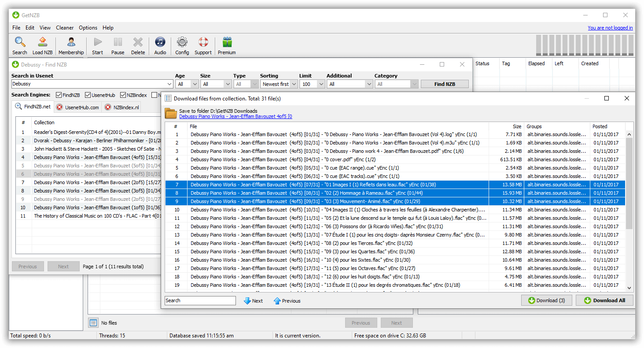Select file row '02 (2) Hommage à Rameau.flac'
This screenshot has height=348, width=644.
(x=396, y=193)
